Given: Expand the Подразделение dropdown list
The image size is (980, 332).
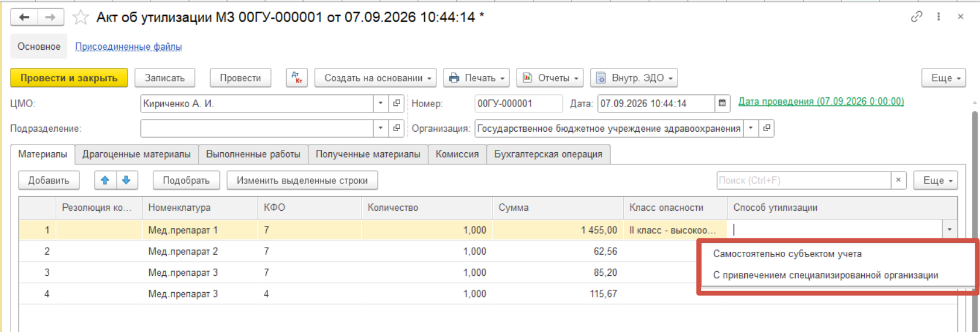Looking at the screenshot, I should (381, 128).
